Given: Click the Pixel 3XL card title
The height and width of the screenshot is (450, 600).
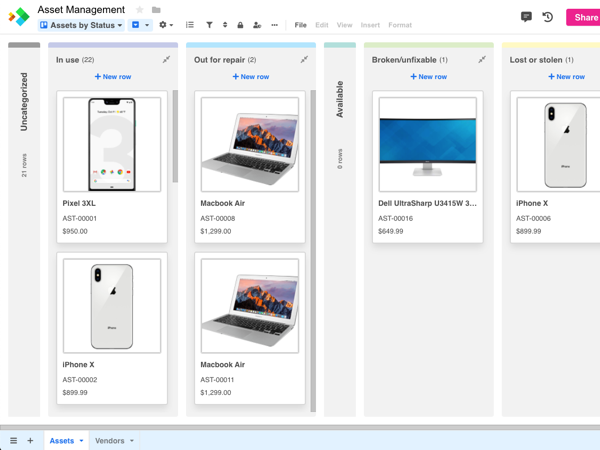Looking at the screenshot, I should pos(79,203).
